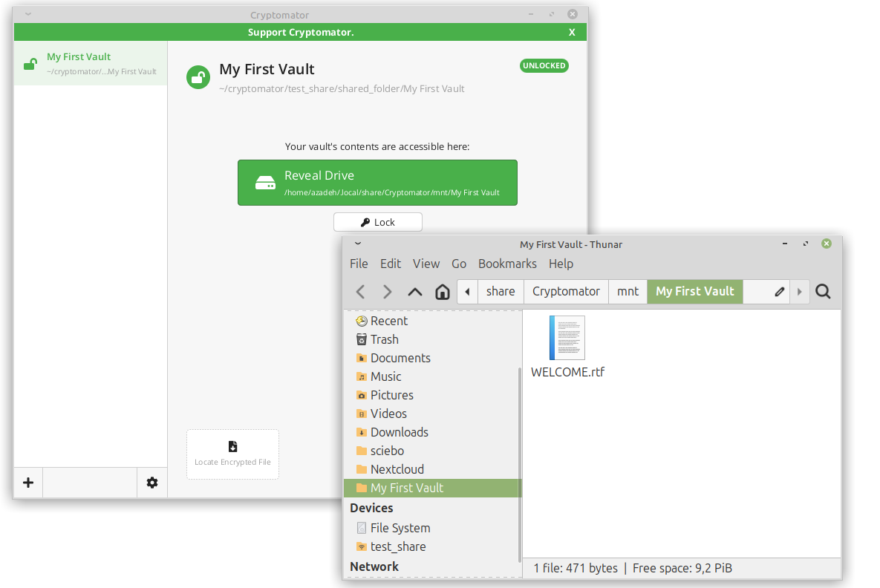Click the WELCOME.rtf file name label
Viewport: 880px width, 588px height.
[x=567, y=372]
